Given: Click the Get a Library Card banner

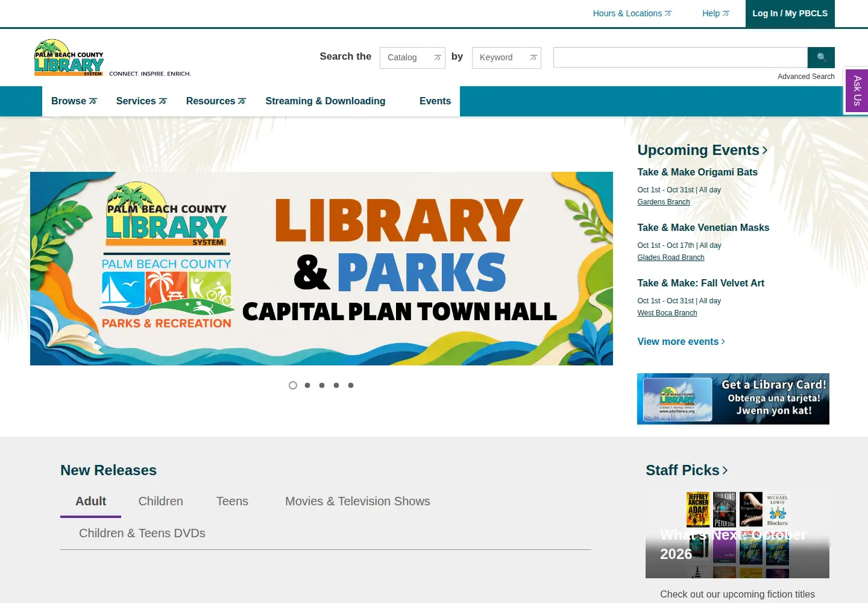Looking at the screenshot, I should pyautogui.click(x=733, y=399).
